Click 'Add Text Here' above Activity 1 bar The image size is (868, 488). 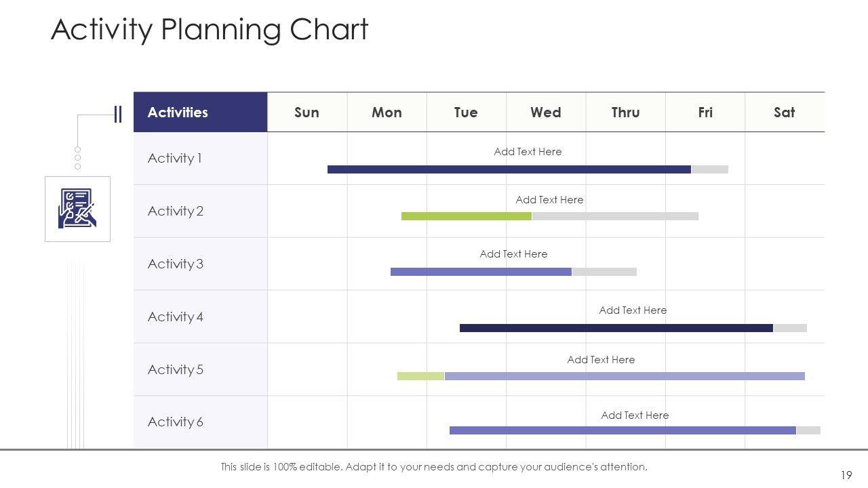pyautogui.click(x=528, y=152)
